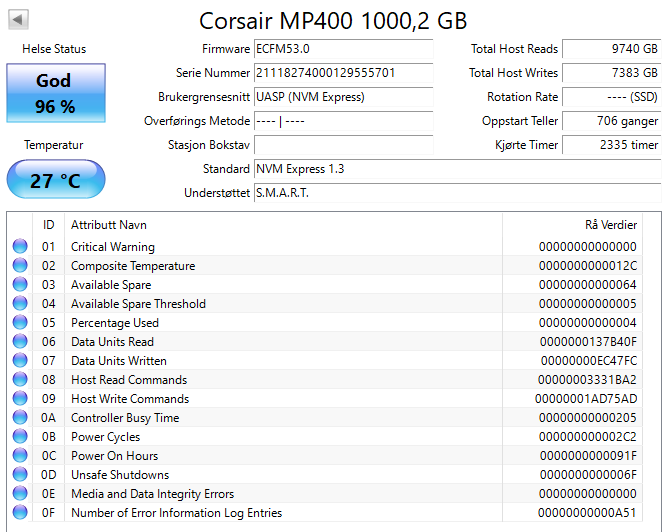Screen dimensions: 666x532
Task: Click raw value 00000000002C2
Action: click(588, 436)
